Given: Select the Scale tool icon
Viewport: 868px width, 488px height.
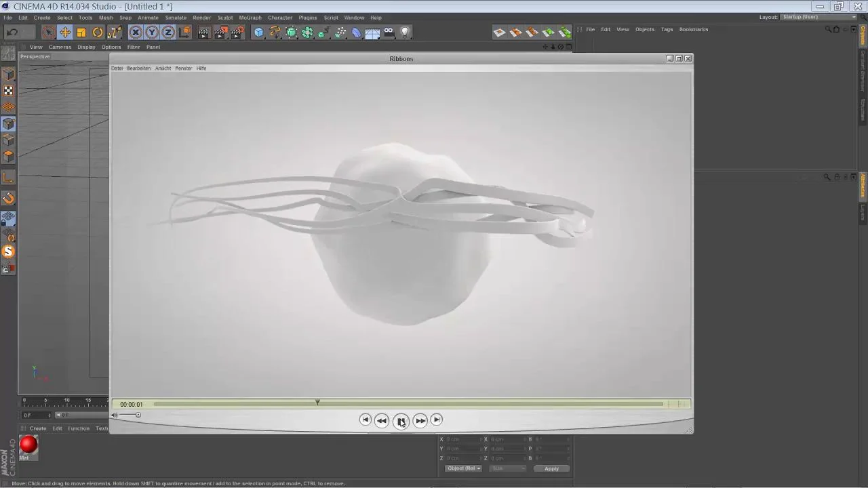Looking at the screenshot, I should tap(81, 32).
